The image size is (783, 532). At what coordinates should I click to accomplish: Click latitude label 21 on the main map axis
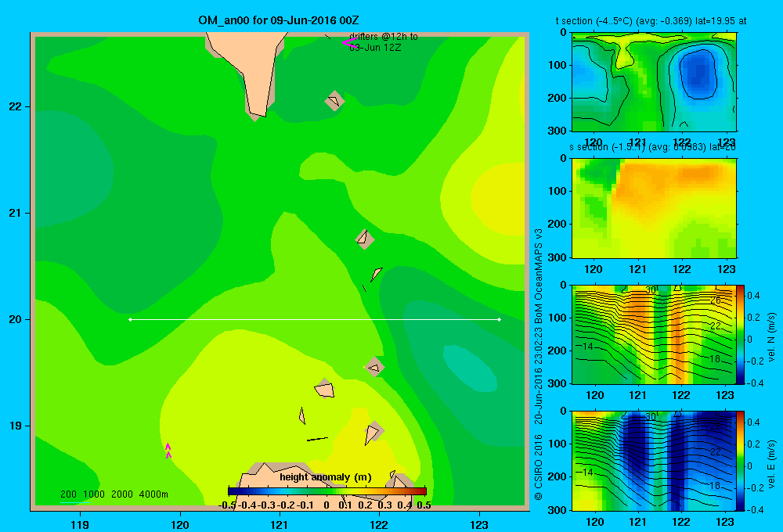pos(15,213)
